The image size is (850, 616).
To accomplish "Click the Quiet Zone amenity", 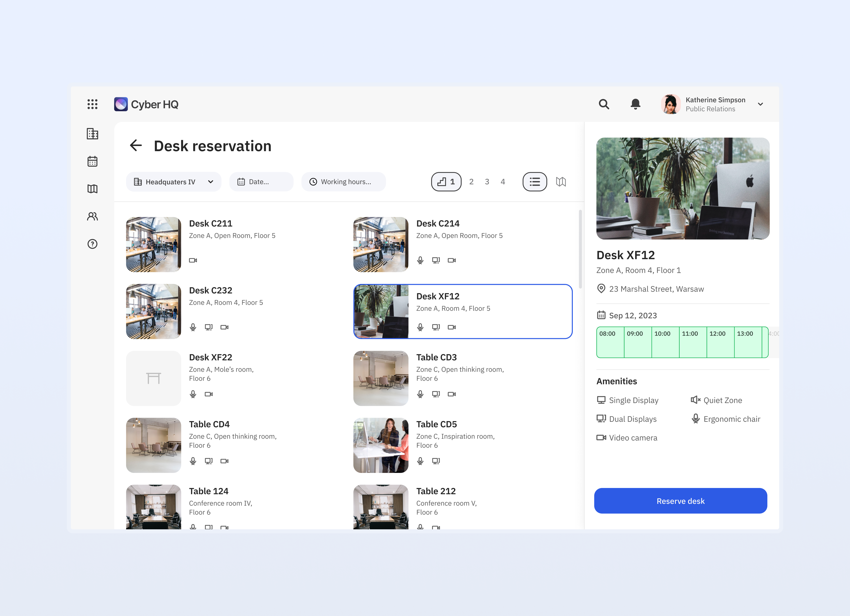I will 717,400.
